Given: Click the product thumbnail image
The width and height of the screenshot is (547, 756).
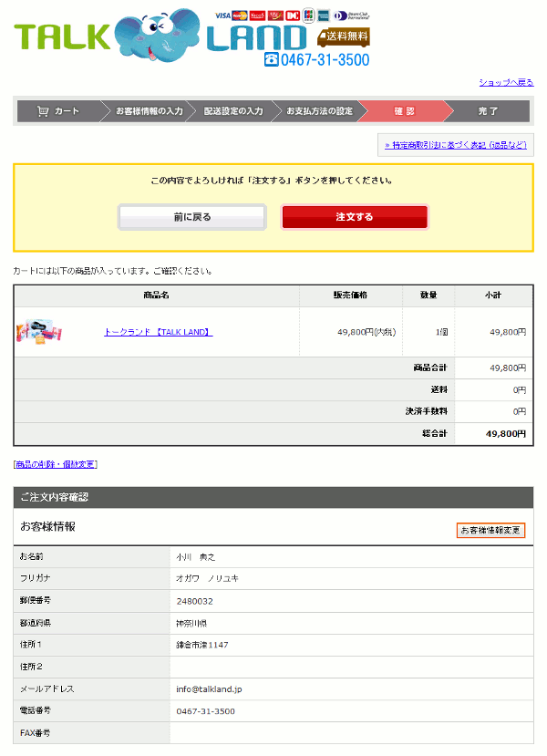Looking at the screenshot, I should (x=39, y=332).
